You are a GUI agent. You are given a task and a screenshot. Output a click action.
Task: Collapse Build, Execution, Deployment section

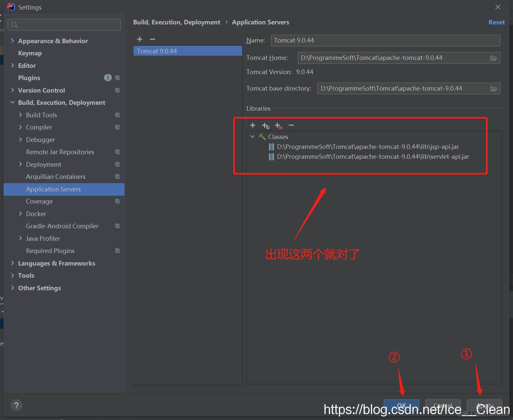point(13,102)
